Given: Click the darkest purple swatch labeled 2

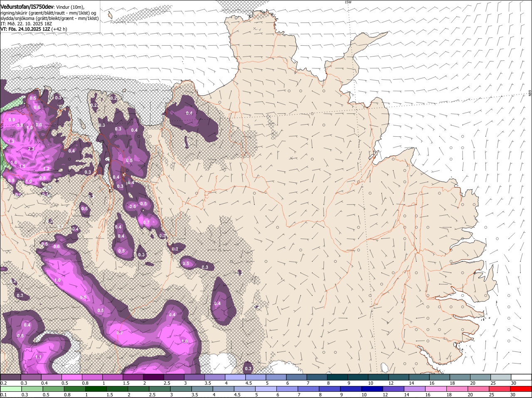Looking at the screenshot, I should [x=154, y=377].
